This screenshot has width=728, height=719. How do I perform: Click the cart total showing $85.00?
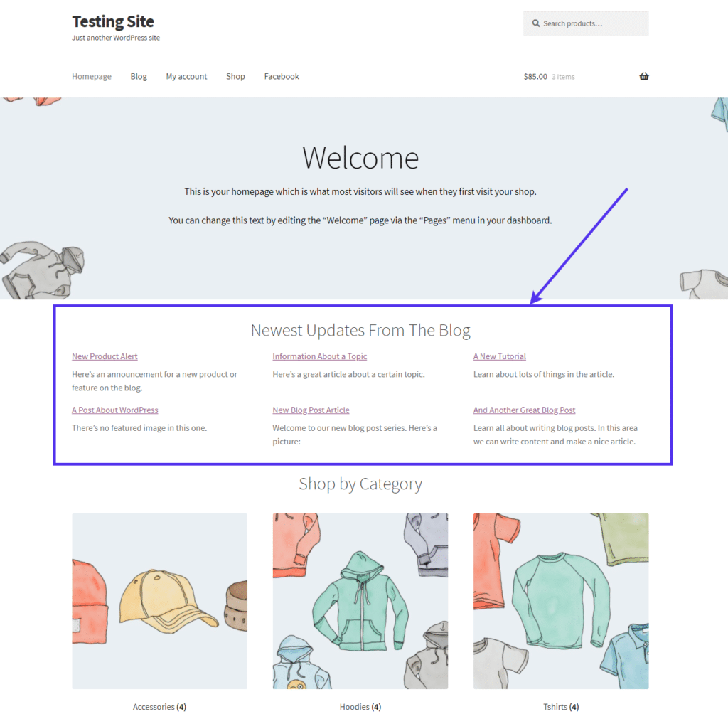[x=535, y=76]
